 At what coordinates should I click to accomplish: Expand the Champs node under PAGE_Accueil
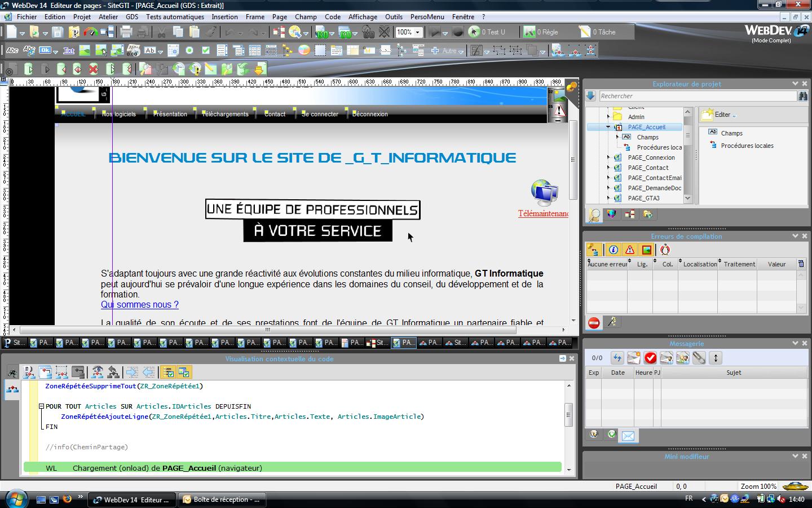pyautogui.click(x=617, y=137)
